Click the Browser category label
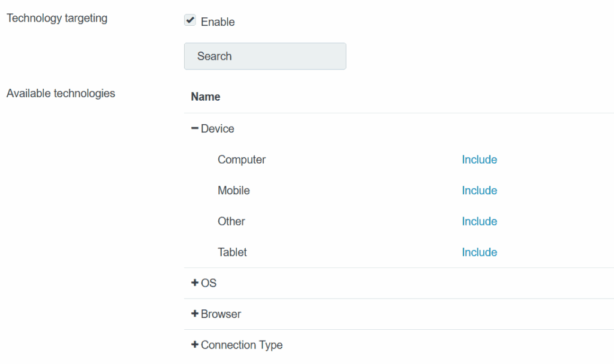The width and height of the screenshot is (614, 364). tap(221, 314)
